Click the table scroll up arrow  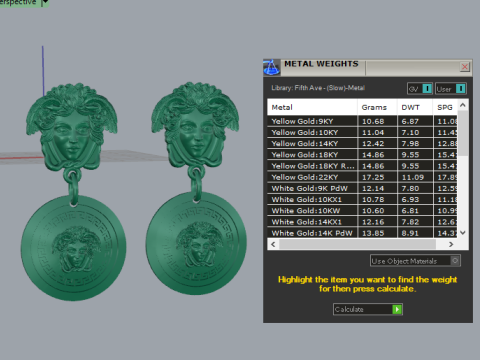(x=463, y=105)
